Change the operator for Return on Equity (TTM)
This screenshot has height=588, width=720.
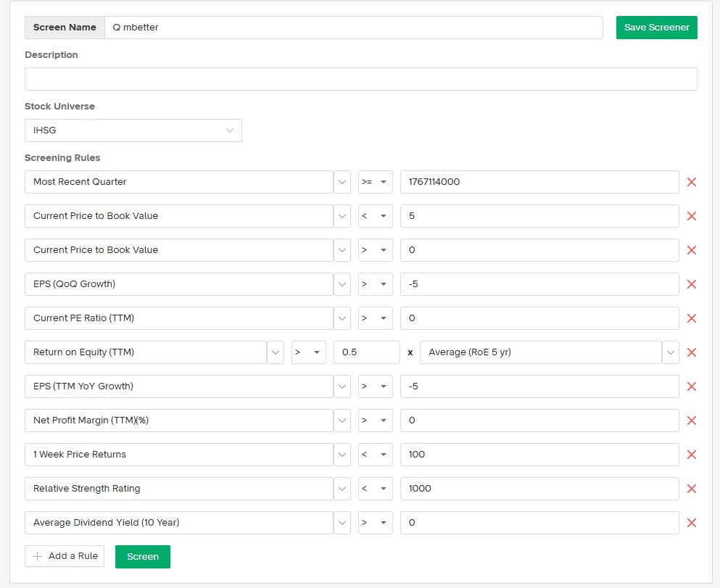[x=309, y=352]
